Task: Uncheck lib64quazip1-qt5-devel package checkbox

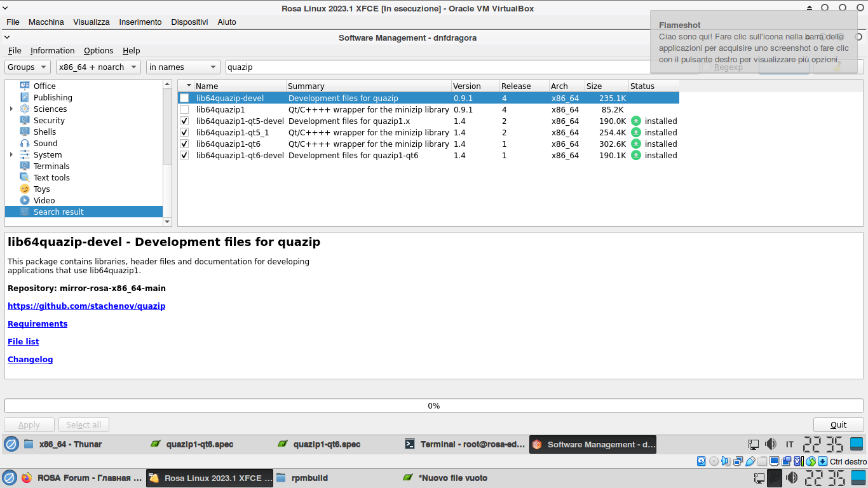Action: coord(184,121)
